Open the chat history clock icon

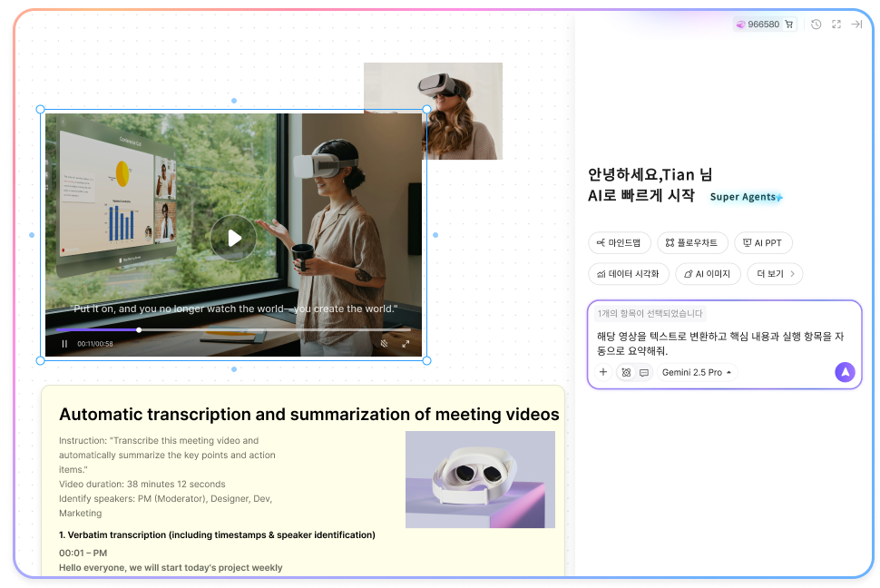(816, 24)
